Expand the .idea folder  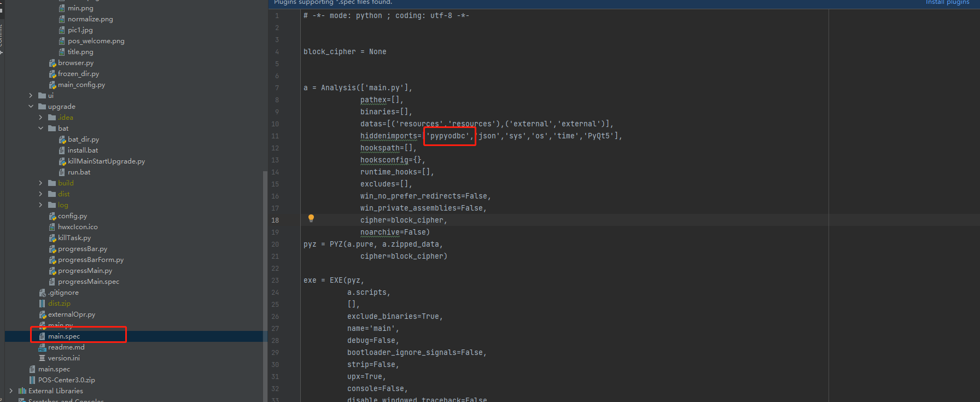pyautogui.click(x=41, y=118)
